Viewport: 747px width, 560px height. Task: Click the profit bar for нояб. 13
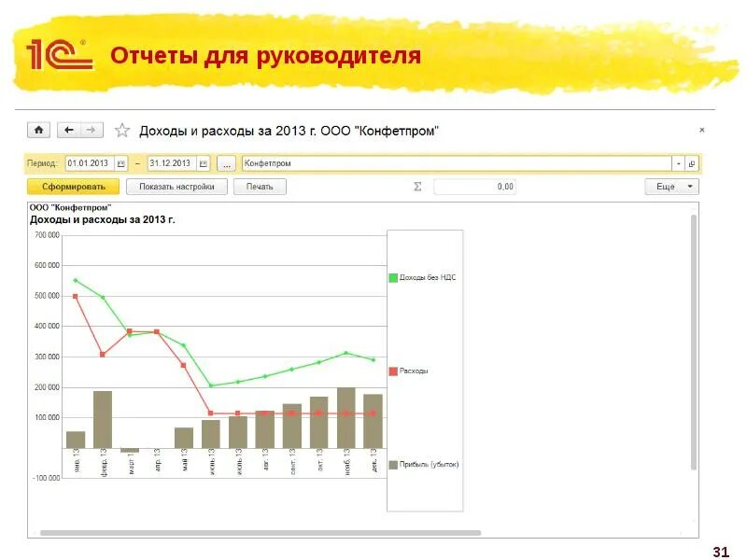(x=346, y=417)
